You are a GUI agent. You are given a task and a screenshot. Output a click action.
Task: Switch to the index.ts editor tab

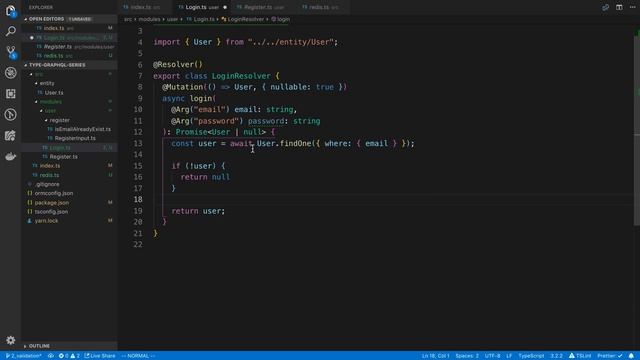click(146, 7)
